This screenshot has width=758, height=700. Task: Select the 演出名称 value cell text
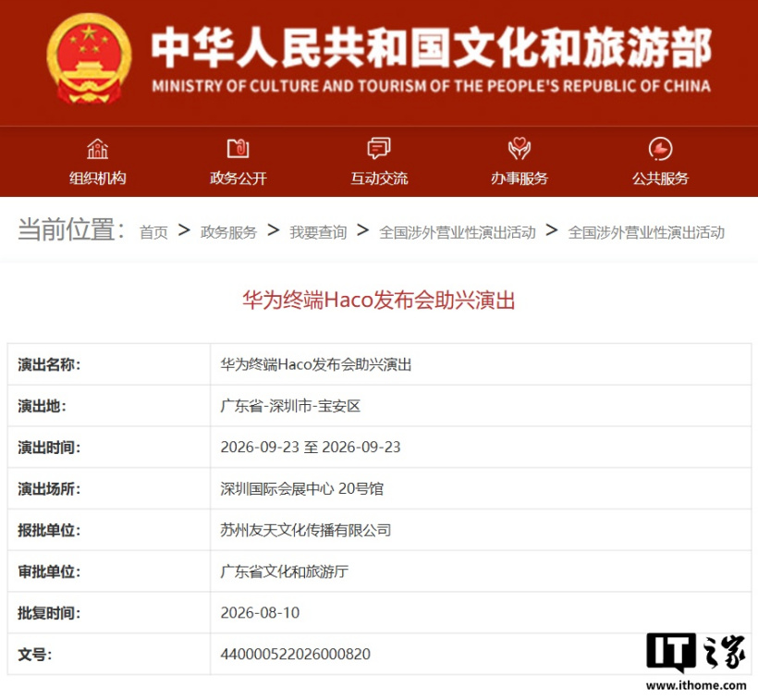coord(316,364)
